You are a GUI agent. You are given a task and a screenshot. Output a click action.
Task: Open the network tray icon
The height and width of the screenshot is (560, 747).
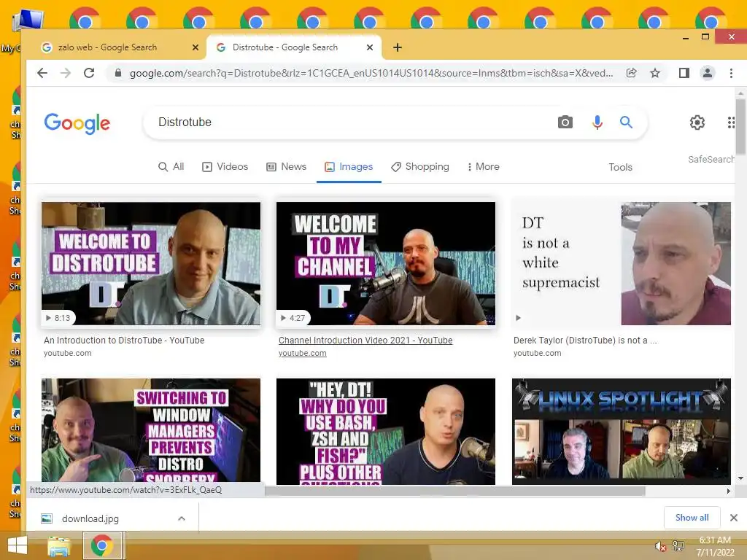[678, 546]
